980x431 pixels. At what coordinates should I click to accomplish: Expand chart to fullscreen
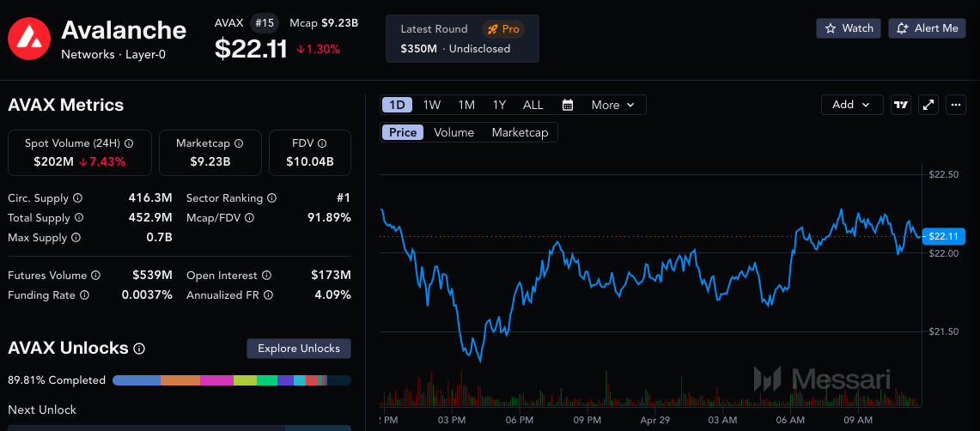click(x=928, y=105)
